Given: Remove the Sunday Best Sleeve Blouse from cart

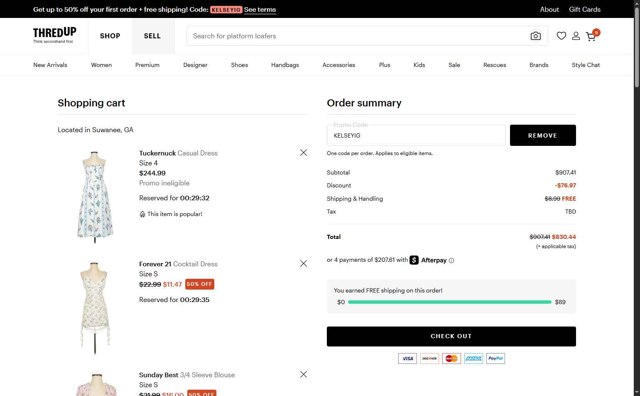Looking at the screenshot, I should (303, 374).
